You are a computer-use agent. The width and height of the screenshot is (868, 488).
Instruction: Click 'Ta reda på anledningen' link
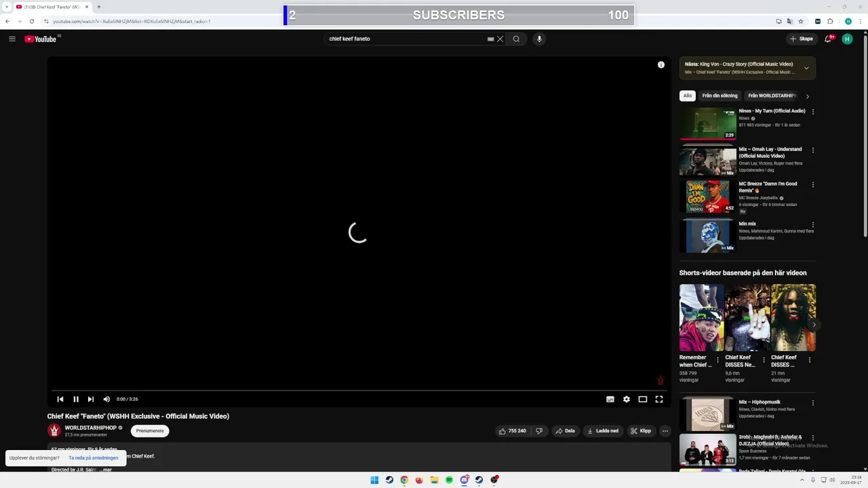point(94,457)
